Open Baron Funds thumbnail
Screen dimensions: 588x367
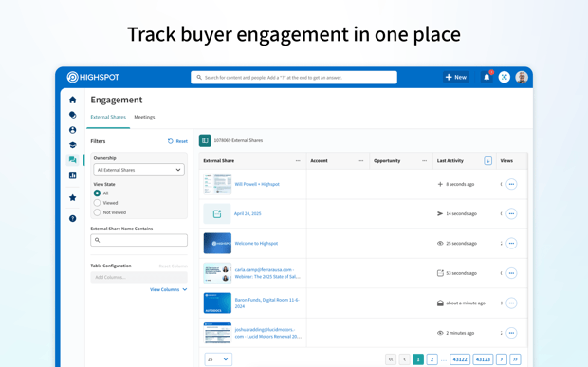coord(217,303)
